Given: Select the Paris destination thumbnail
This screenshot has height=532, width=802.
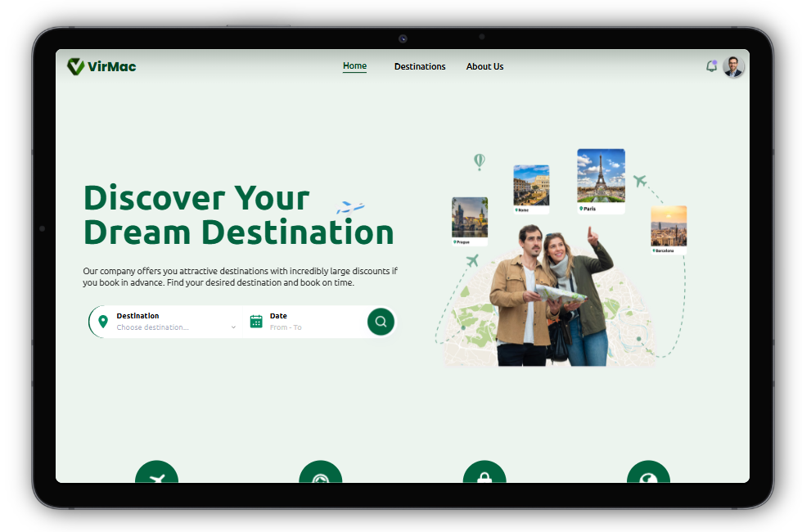Looking at the screenshot, I should (601, 181).
